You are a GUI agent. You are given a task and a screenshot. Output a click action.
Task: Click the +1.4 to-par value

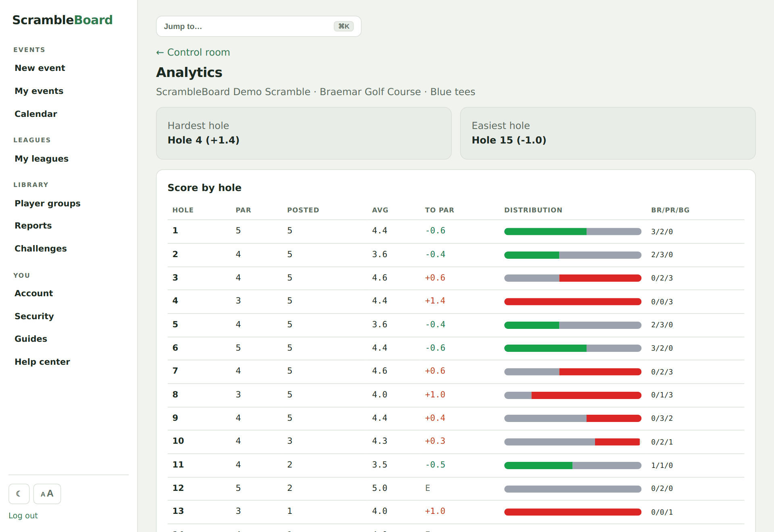tap(435, 301)
